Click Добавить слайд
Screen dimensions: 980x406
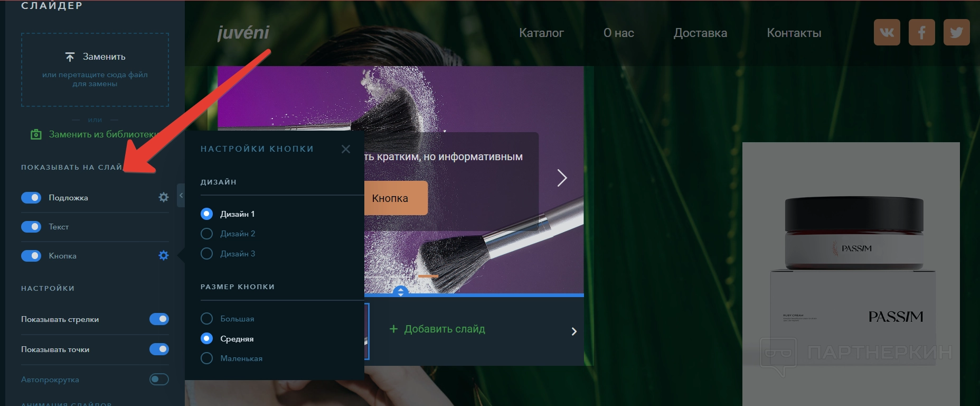[x=445, y=329]
